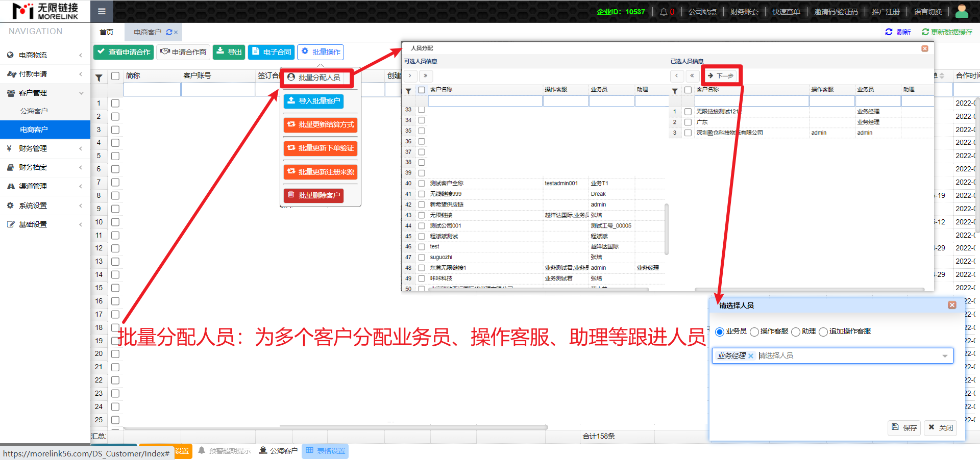Click the filter funnel in 可选人员信息 grid
Viewport: 980px width, 460px height.
408,91
